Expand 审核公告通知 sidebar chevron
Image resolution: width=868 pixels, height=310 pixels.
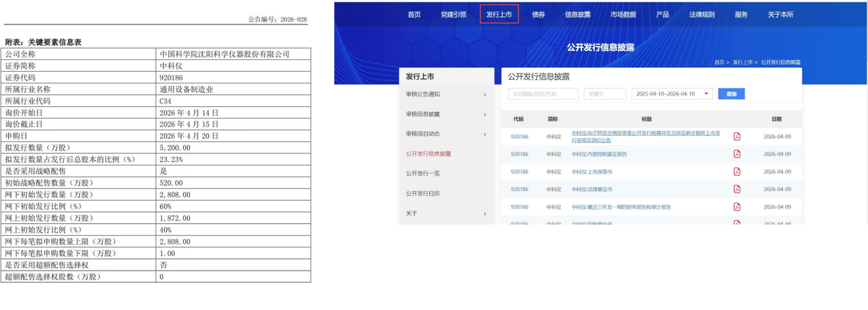tap(485, 95)
